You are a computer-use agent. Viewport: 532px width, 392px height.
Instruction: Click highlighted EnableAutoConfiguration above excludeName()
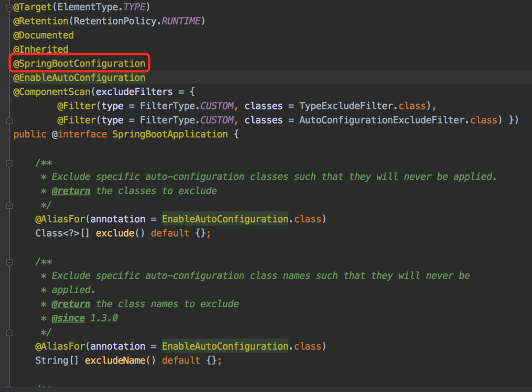225,346
